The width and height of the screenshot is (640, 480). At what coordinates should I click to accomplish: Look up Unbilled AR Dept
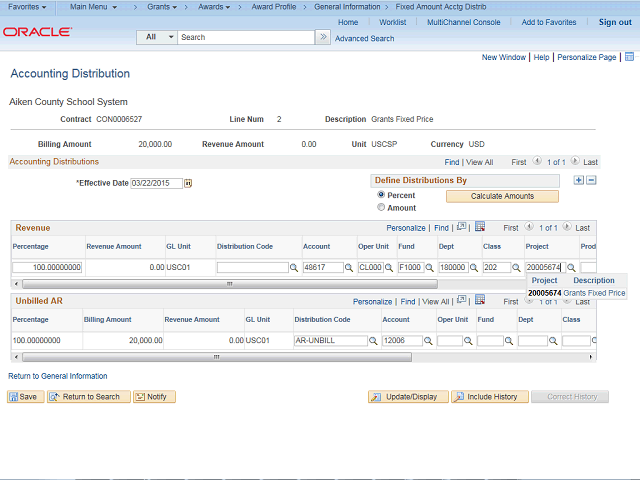(x=553, y=341)
